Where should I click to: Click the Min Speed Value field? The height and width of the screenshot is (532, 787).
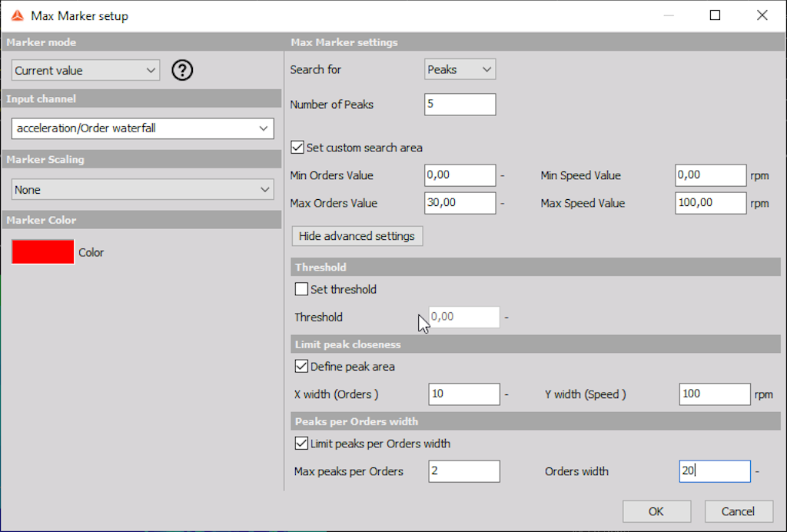point(711,175)
